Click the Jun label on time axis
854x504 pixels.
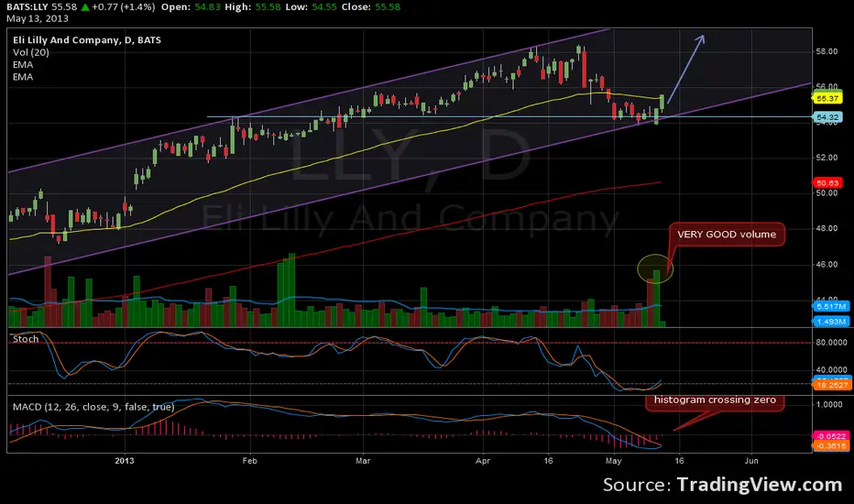[x=751, y=461]
